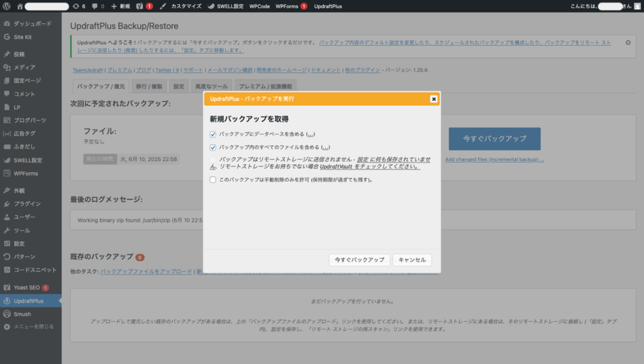644x364 pixels.
Task: Open the comments bubble icon in admin bar
Action: point(95,6)
